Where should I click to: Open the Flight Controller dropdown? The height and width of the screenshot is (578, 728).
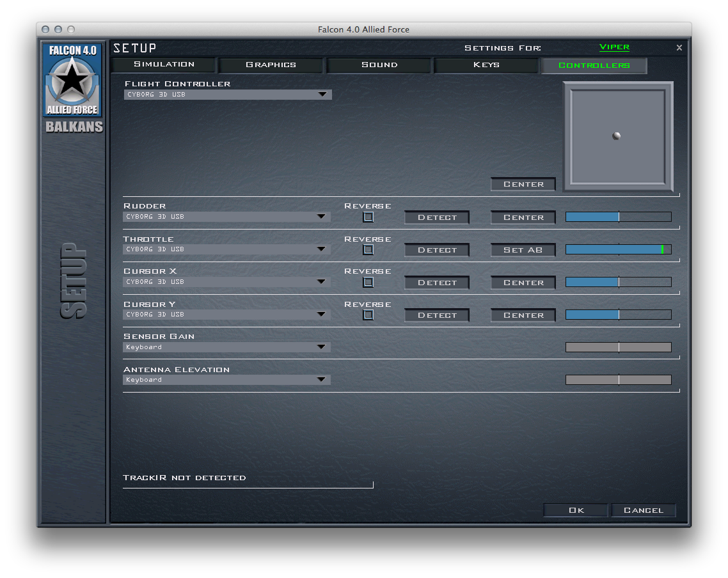228,95
